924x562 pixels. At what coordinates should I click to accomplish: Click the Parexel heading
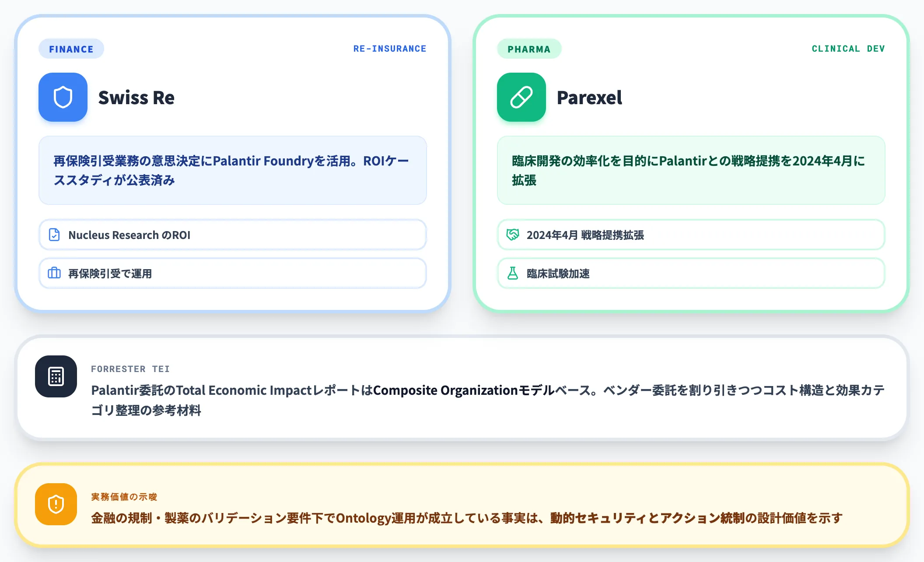(x=589, y=97)
